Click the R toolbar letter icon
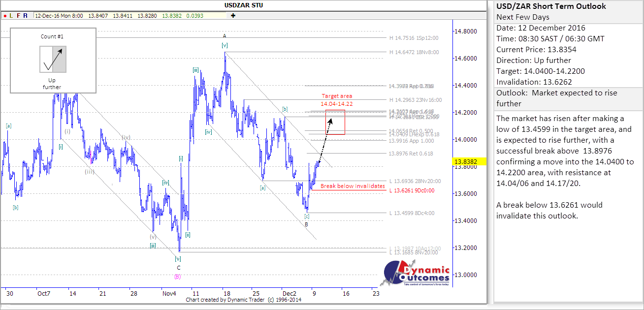 [x=26, y=15]
